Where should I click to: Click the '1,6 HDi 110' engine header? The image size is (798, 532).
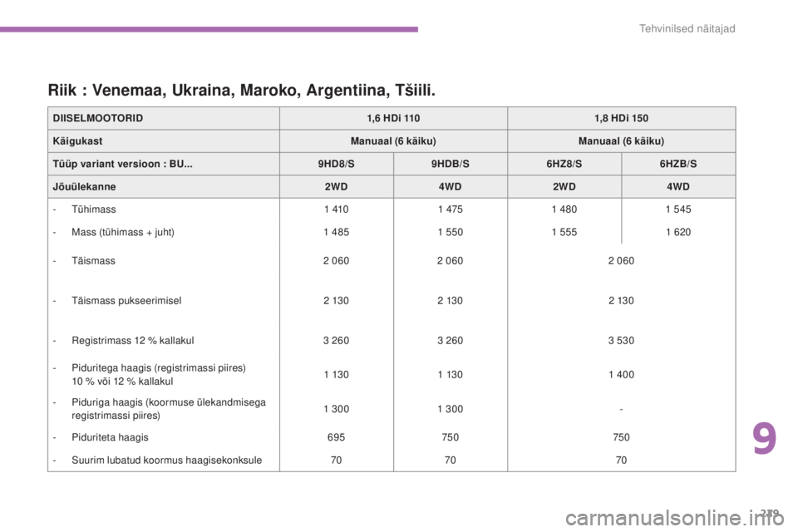tap(393, 118)
